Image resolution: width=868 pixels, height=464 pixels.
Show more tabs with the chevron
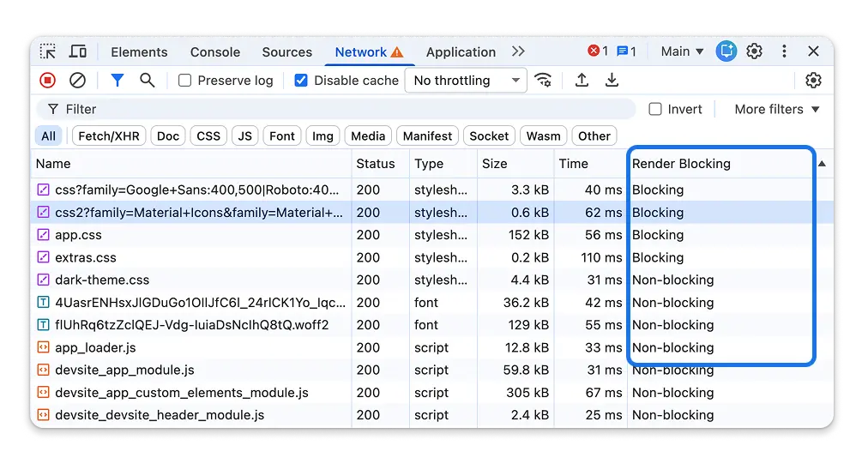coord(518,51)
